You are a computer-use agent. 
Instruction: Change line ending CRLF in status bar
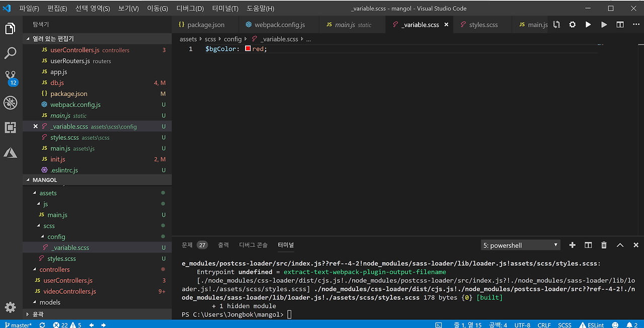click(x=544, y=325)
